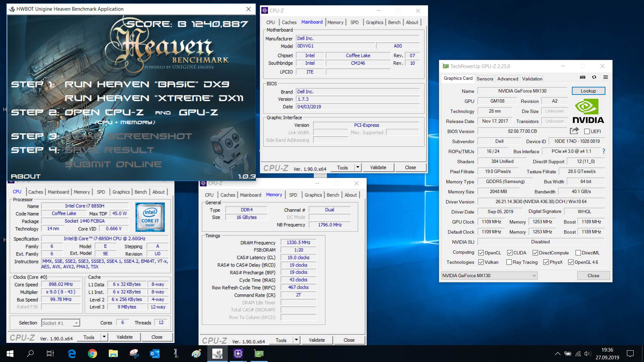
Task: Click Tools button in CPU-Z Memory window
Action: coord(281,340)
